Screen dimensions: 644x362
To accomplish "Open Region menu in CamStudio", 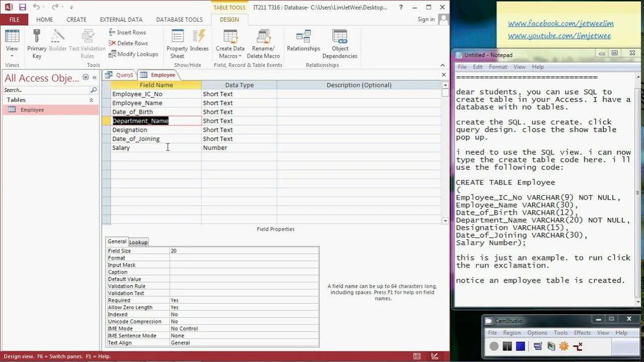I will pyautogui.click(x=512, y=333).
